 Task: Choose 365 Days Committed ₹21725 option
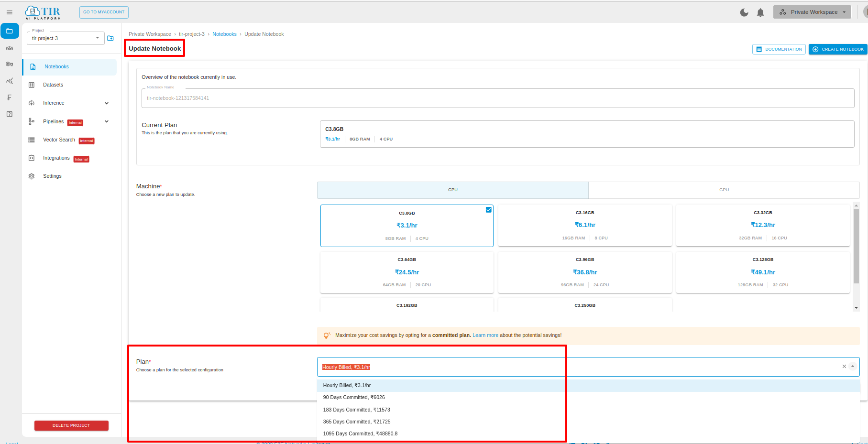coord(588,422)
